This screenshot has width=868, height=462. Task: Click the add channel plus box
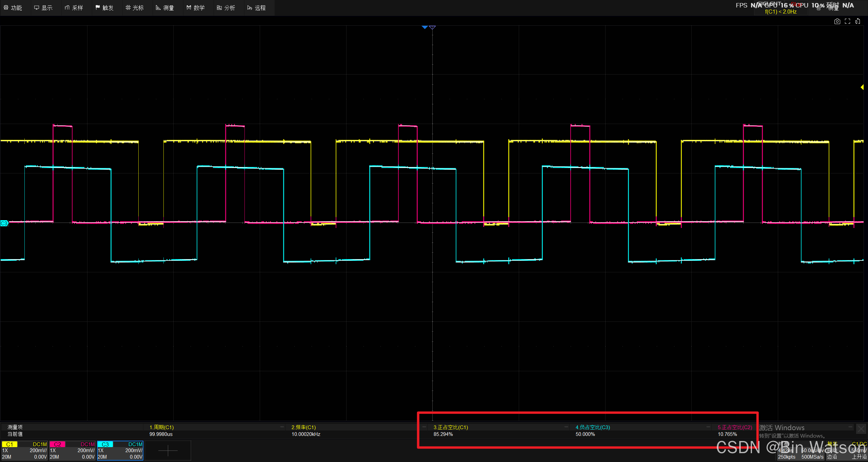click(168, 450)
